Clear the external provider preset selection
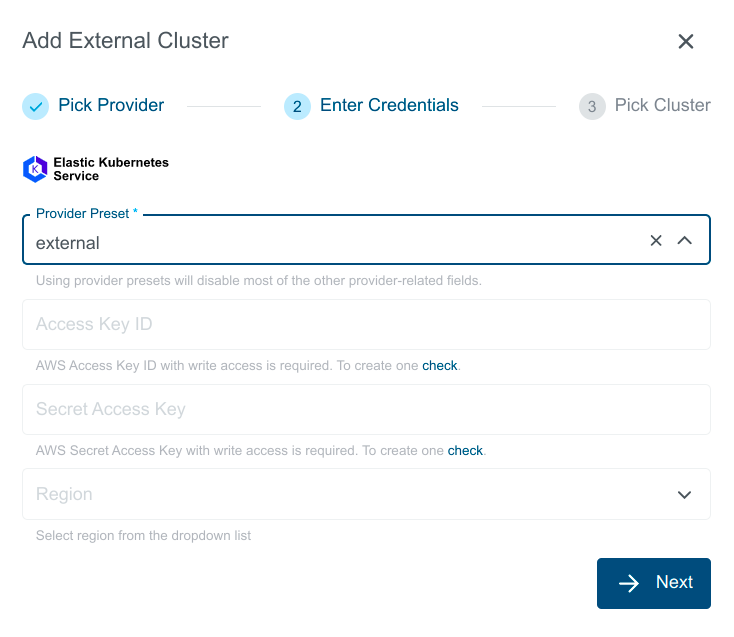734x637 pixels. click(x=656, y=241)
